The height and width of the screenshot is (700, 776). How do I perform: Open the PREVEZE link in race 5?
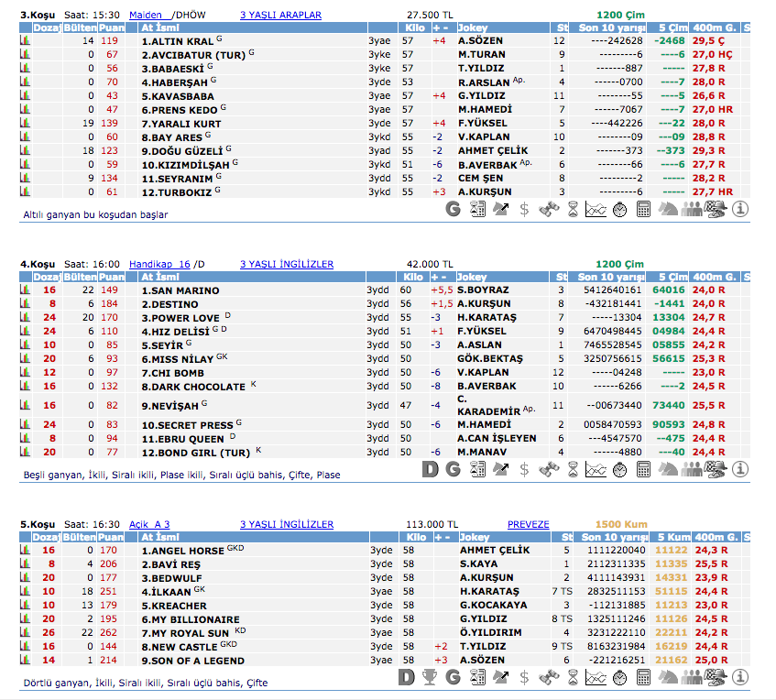528,525
